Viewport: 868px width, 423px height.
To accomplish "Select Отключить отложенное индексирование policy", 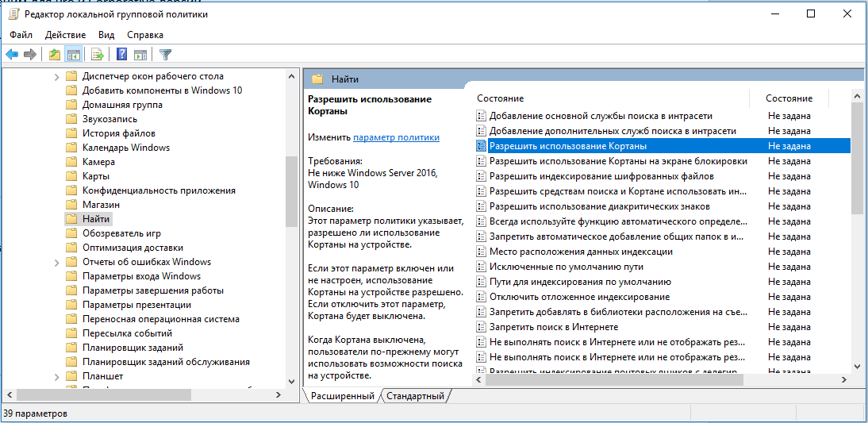I will (x=579, y=297).
